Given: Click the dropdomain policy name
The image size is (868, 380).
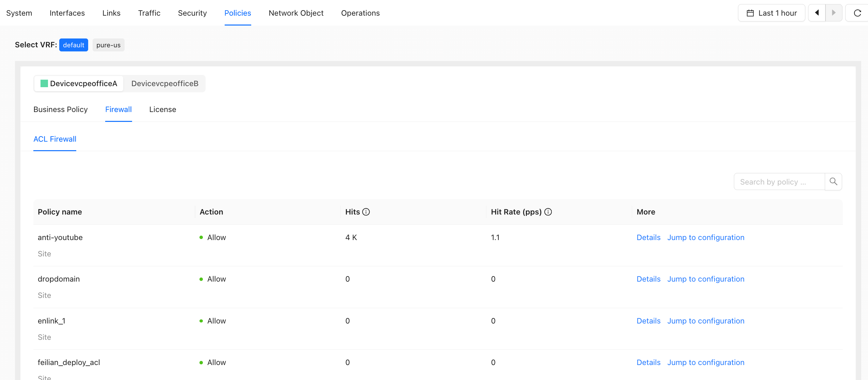Looking at the screenshot, I should coord(59,279).
